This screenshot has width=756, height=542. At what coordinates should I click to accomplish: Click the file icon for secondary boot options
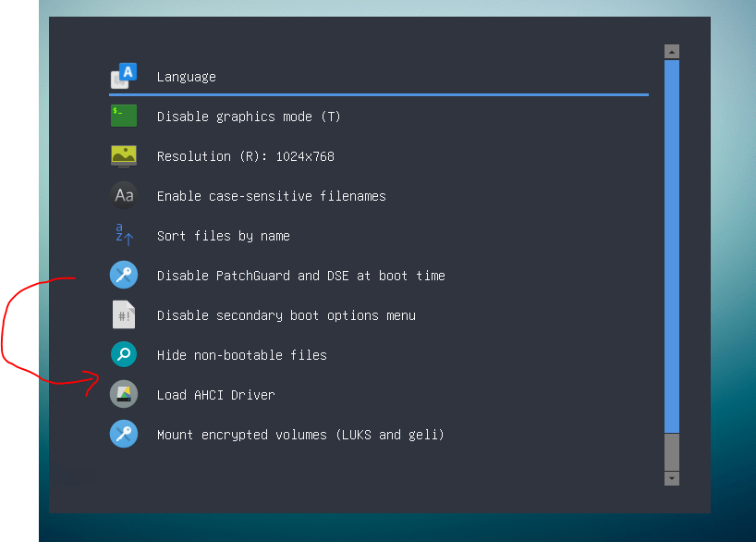[124, 314]
